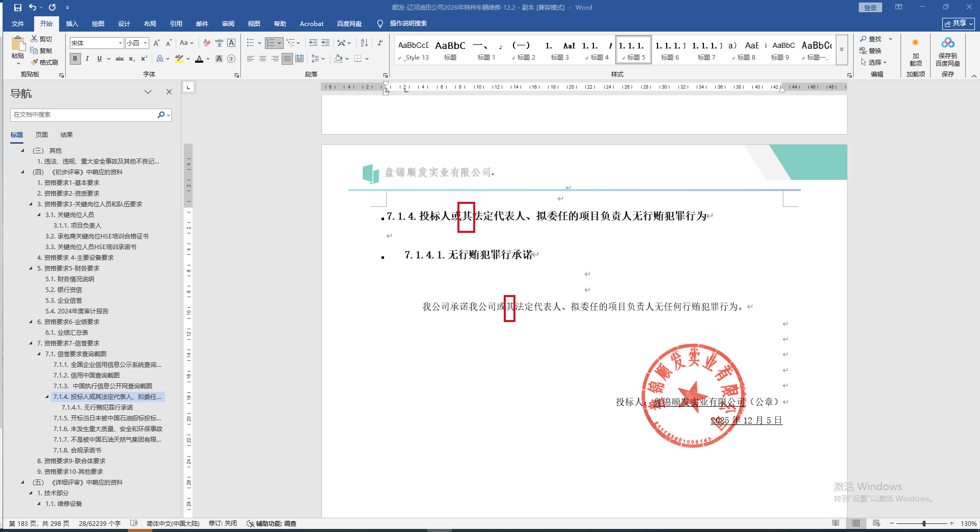Click the 粘贴 (Paste) clipboard icon
The image size is (980, 532).
(18, 44)
